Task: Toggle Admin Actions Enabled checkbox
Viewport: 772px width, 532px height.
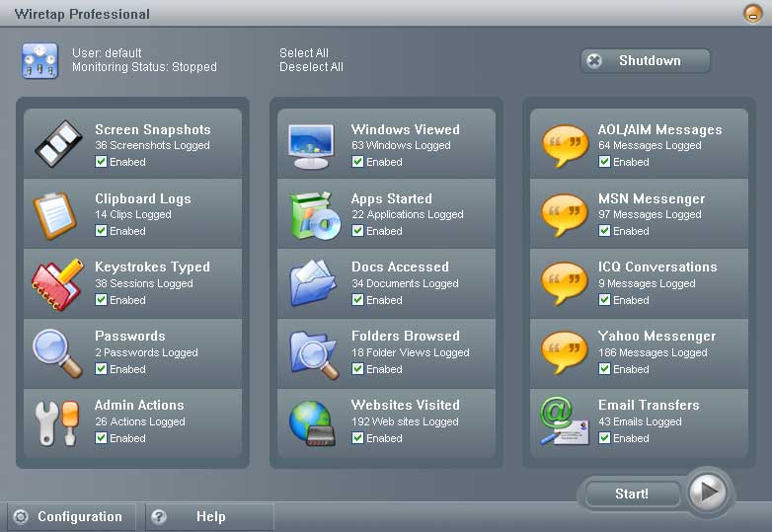Action: (101, 437)
